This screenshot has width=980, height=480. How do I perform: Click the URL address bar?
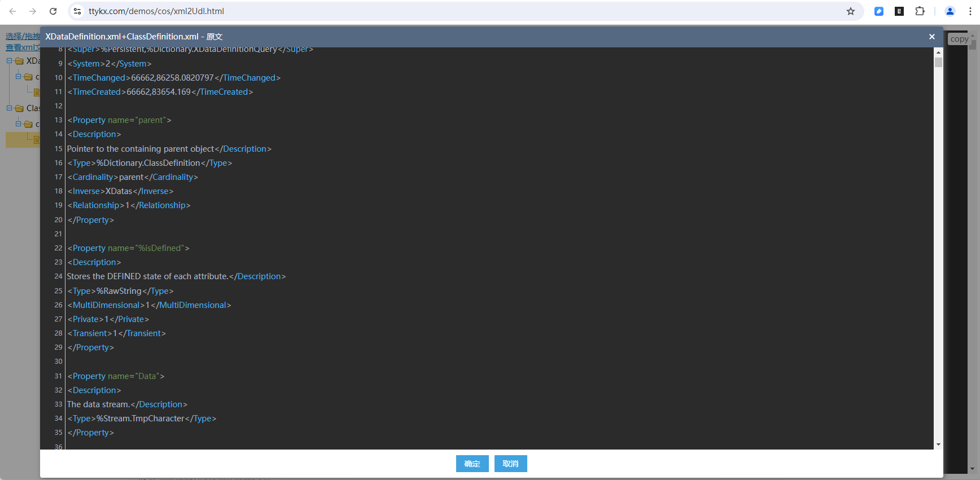[452, 11]
